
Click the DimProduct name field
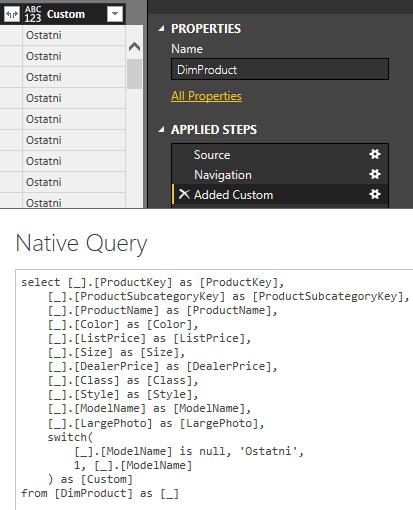(x=280, y=69)
